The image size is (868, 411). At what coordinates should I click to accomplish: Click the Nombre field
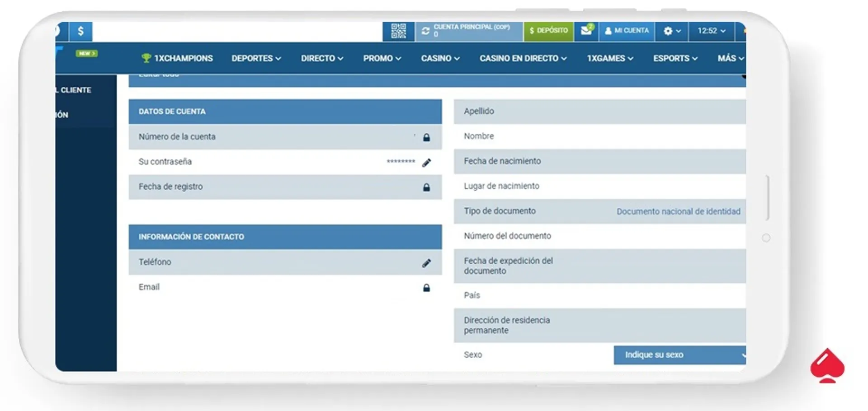pyautogui.click(x=600, y=136)
